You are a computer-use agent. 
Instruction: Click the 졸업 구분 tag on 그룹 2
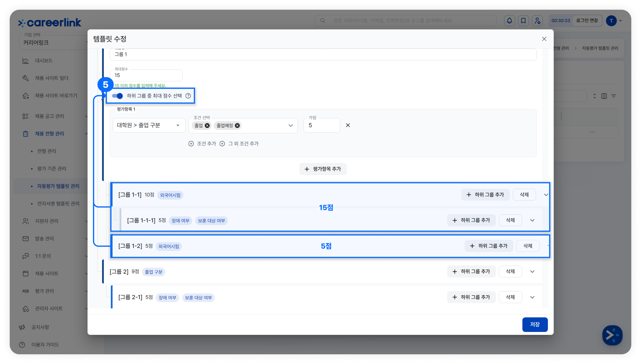pos(153,272)
